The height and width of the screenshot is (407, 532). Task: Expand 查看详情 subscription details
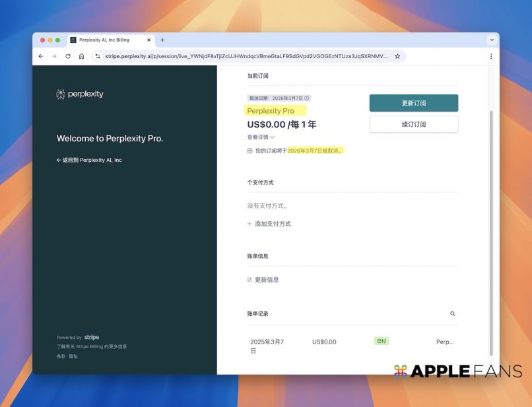(x=260, y=137)
